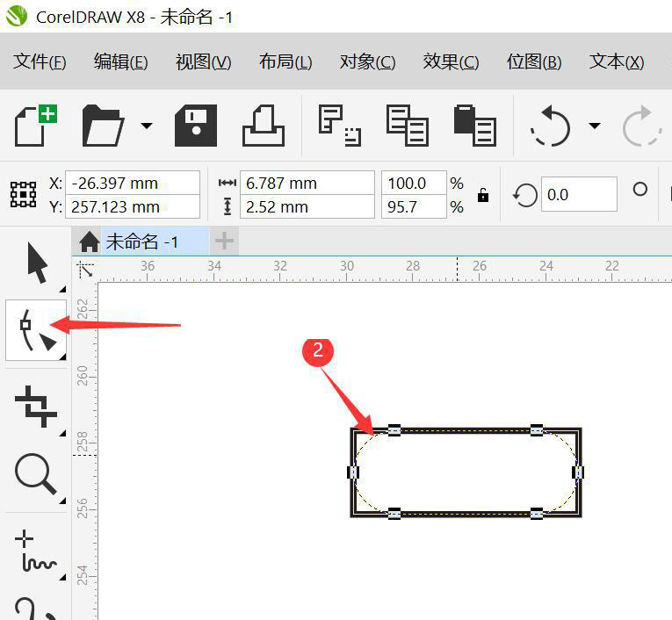Click the top-left corner node
Viewport: 672px width, 620px height.
pos(394,430)
